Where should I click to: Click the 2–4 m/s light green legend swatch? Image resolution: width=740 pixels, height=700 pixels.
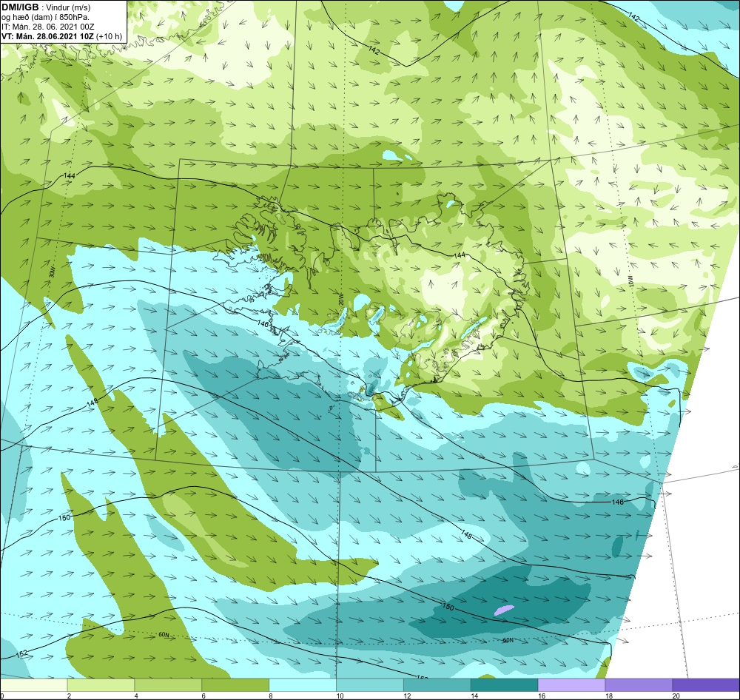(101, 684)
